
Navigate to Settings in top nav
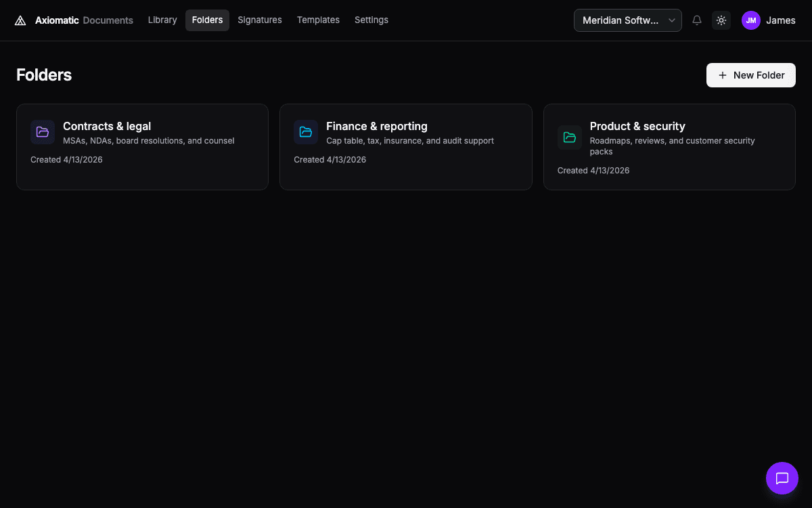click(371, 20)
